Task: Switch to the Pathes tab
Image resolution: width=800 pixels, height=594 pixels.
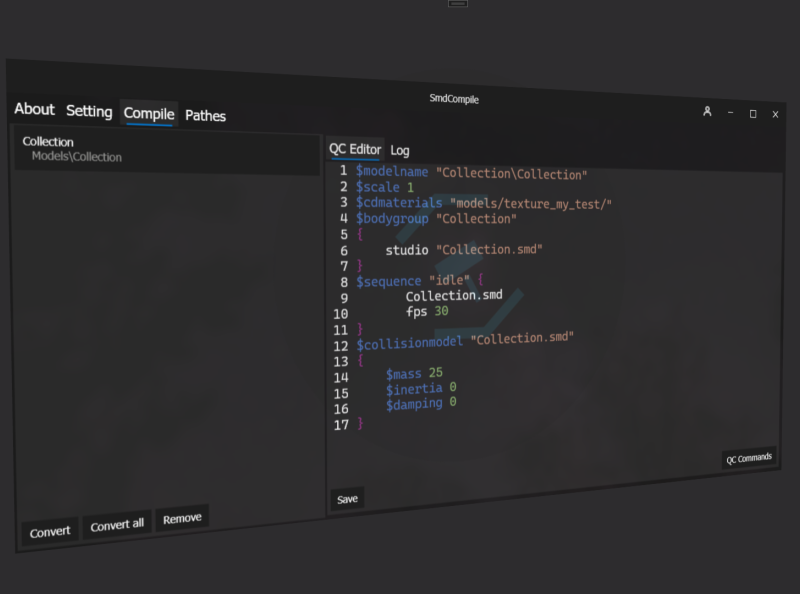Action: click(x=205, y=116)
